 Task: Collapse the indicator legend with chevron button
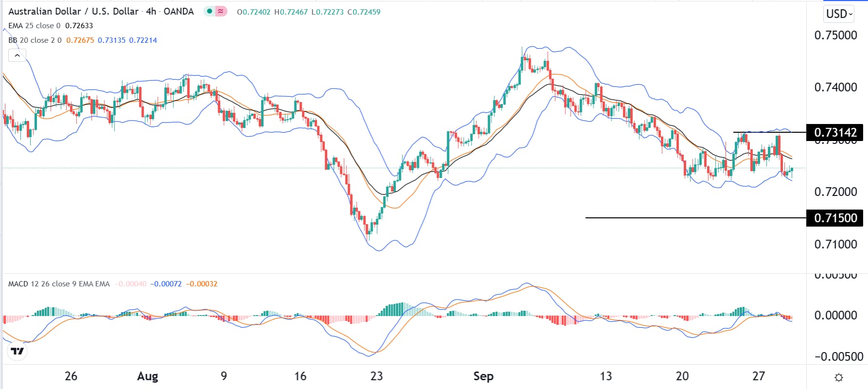pyautogui.click(x=17, y=55)
